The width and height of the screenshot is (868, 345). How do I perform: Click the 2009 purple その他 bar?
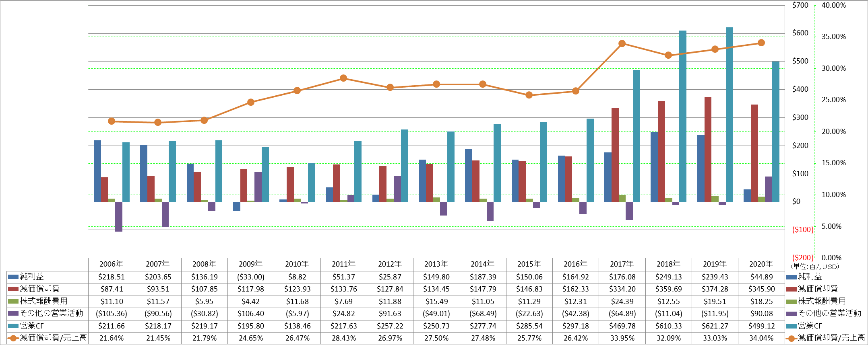pos(258,187)
